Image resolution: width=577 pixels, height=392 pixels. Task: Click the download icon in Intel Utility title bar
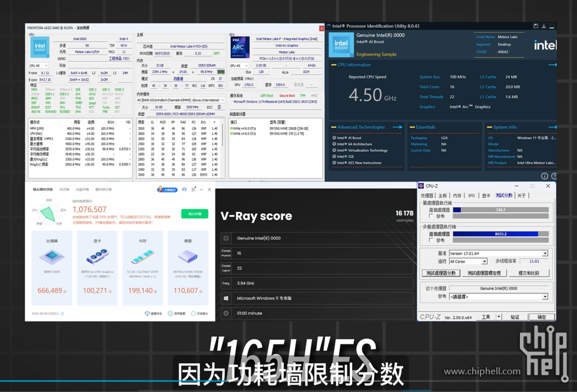click(x=543, y=26)
